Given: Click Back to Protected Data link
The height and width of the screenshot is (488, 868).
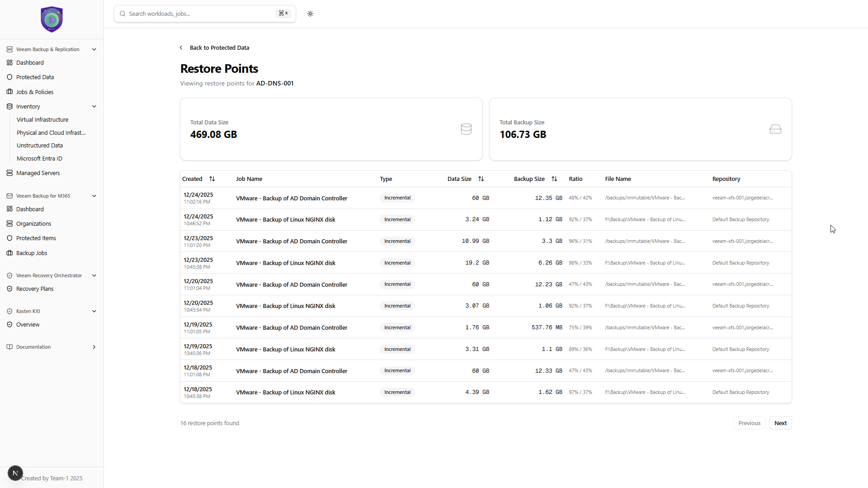Looking at the screenshot, I should point(219,47).
